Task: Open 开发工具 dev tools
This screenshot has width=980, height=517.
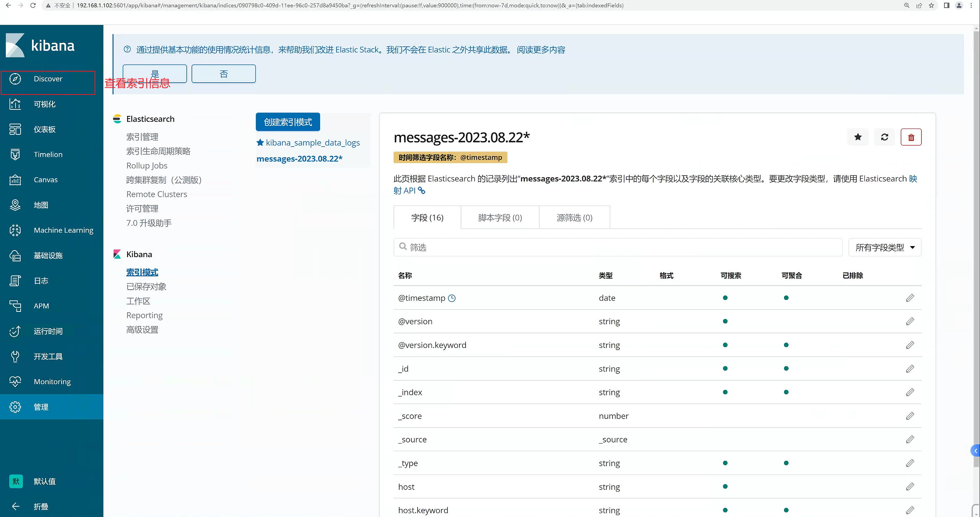Action: point(48,357)
